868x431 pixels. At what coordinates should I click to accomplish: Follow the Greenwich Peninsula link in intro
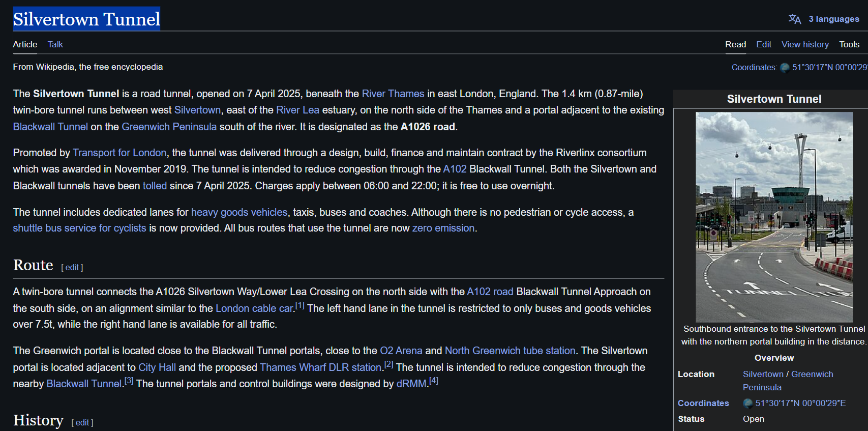tap(169, 127)
